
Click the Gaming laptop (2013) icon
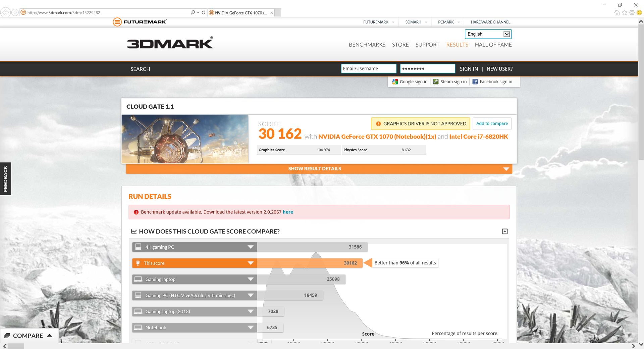[x=138, y=311]
